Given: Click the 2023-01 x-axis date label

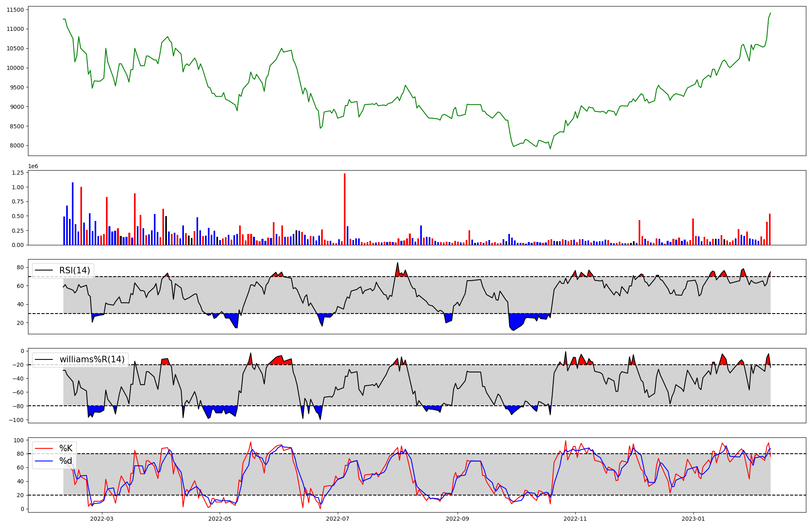Looking at the screenshot, I should (693, 519).
